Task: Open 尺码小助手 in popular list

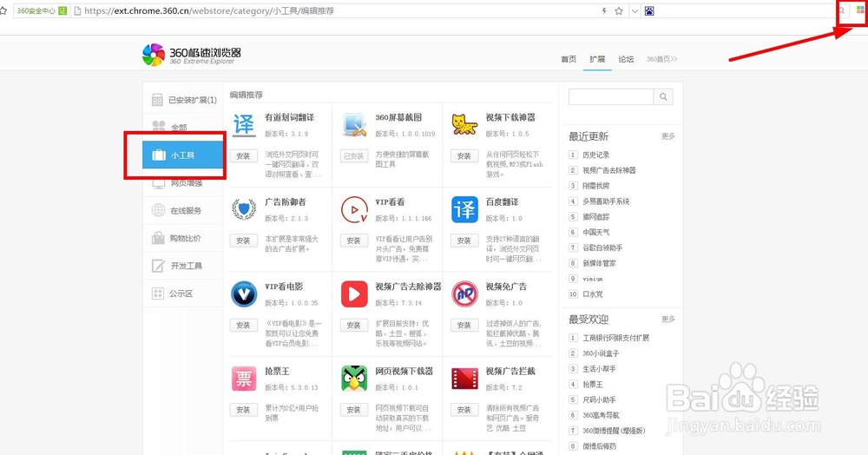Action: [x=599, y=399]
